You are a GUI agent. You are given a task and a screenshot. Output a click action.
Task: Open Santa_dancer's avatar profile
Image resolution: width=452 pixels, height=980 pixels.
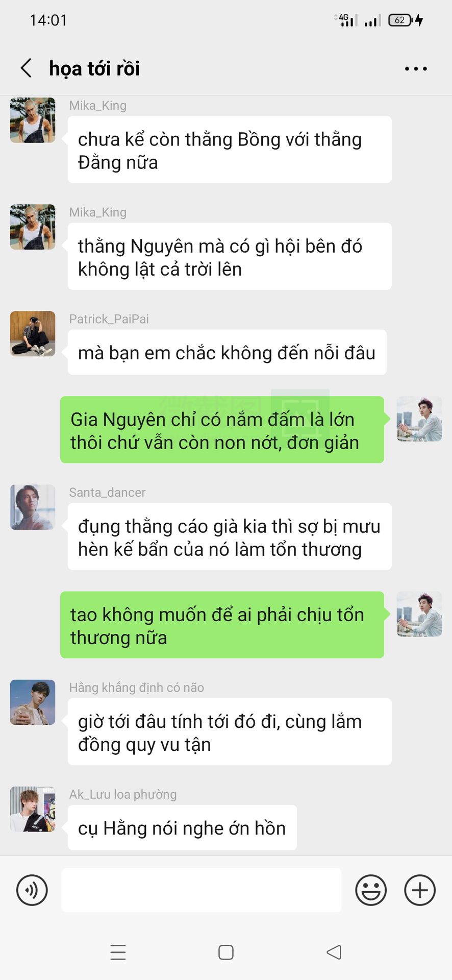pyautogui.click(x=33, y=507)
